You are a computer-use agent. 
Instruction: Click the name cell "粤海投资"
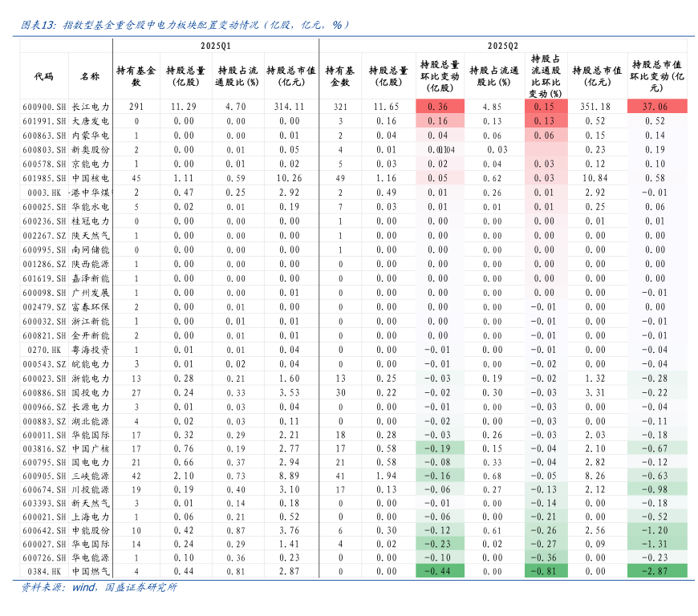tap(91, 350)
